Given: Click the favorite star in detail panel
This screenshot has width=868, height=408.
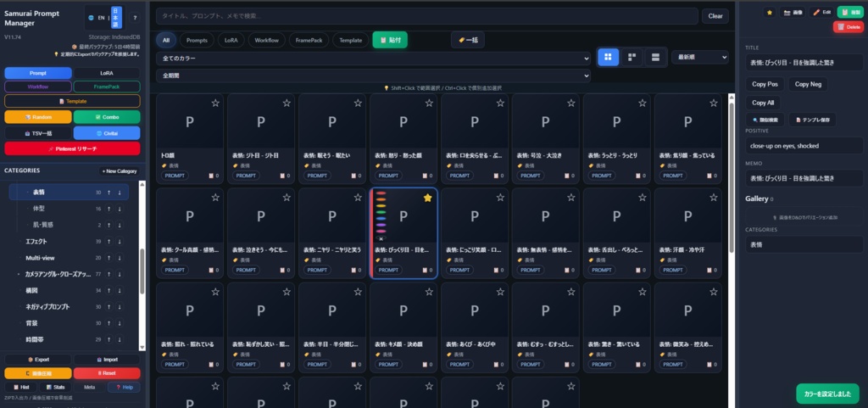Looking at the screenshot, I should [x=769, y=12].
